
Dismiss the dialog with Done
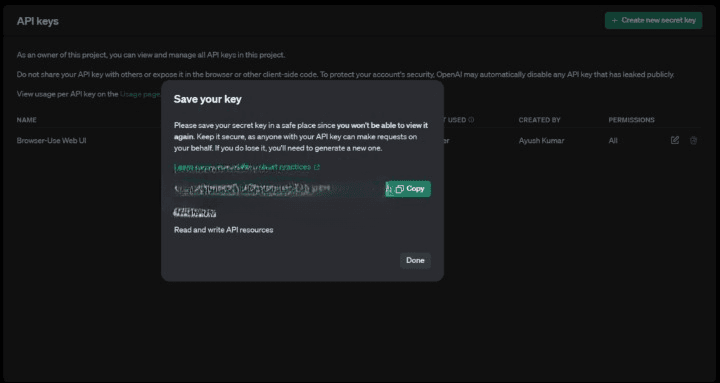(x=415, y=260)
